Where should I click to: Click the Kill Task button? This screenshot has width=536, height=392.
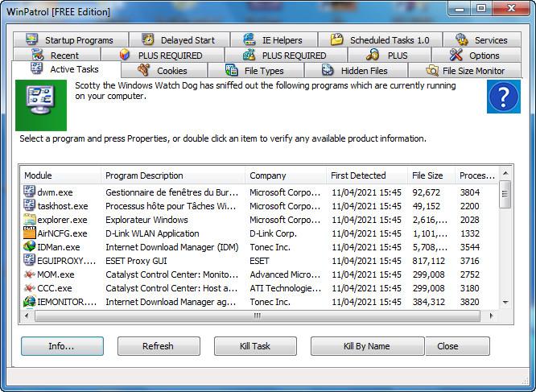click(x=255, y=346)
